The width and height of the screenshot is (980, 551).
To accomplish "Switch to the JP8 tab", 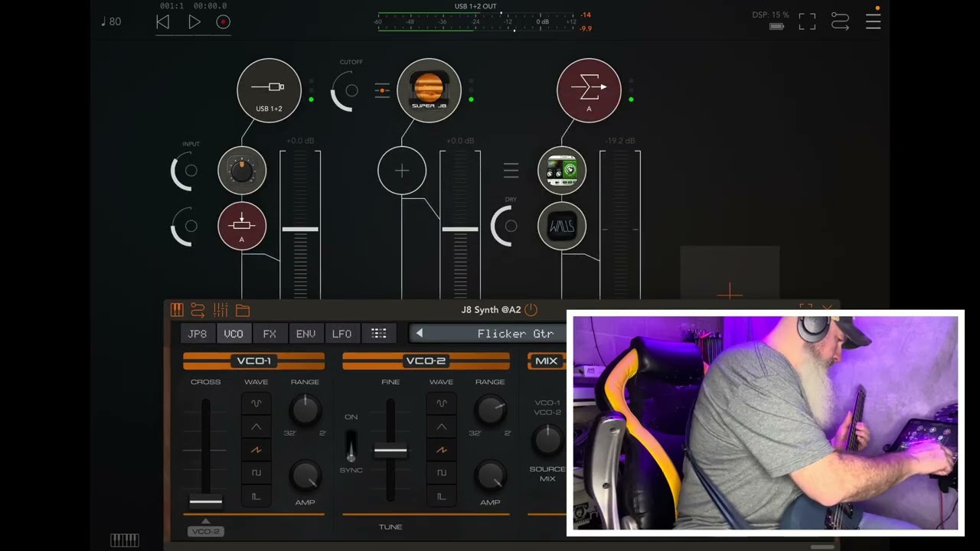I will (198, 334).
